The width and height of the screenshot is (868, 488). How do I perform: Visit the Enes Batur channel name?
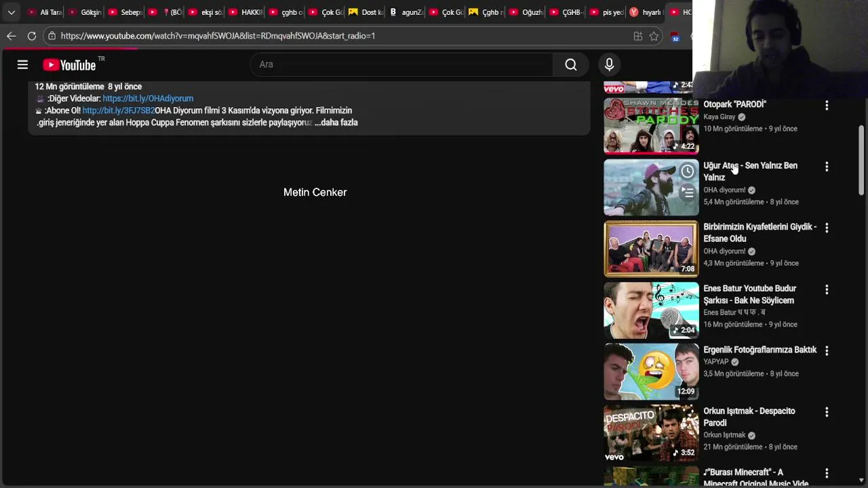tap(734, 312)
